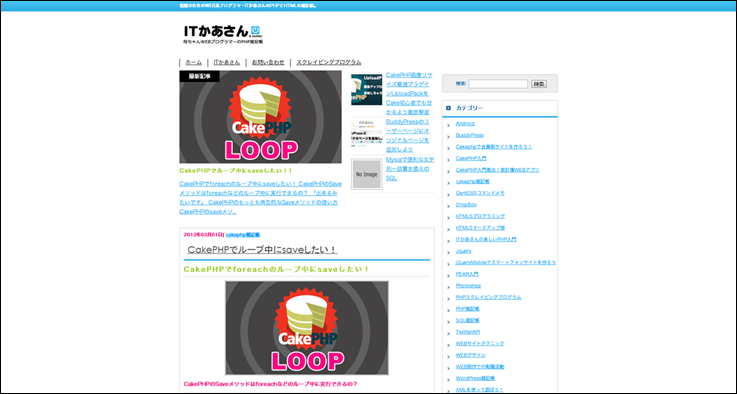The width and height of the screenshot is (737, 394).
Task: Click the arrow bullet beside Android
Action: tap(449, 125)
